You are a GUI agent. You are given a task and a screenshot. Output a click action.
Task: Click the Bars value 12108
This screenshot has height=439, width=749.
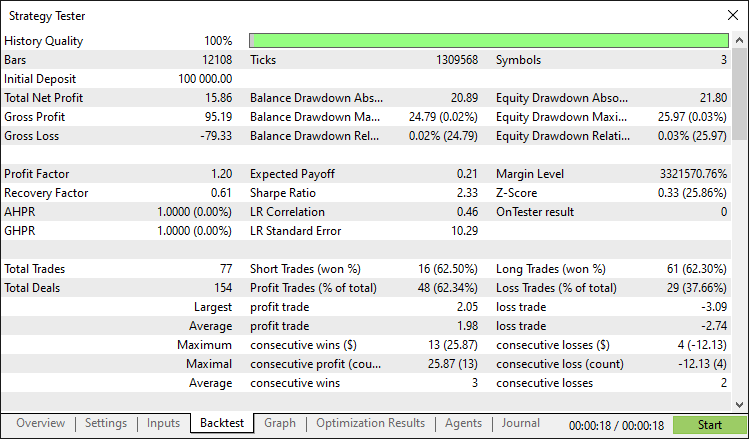pos(217,60)
